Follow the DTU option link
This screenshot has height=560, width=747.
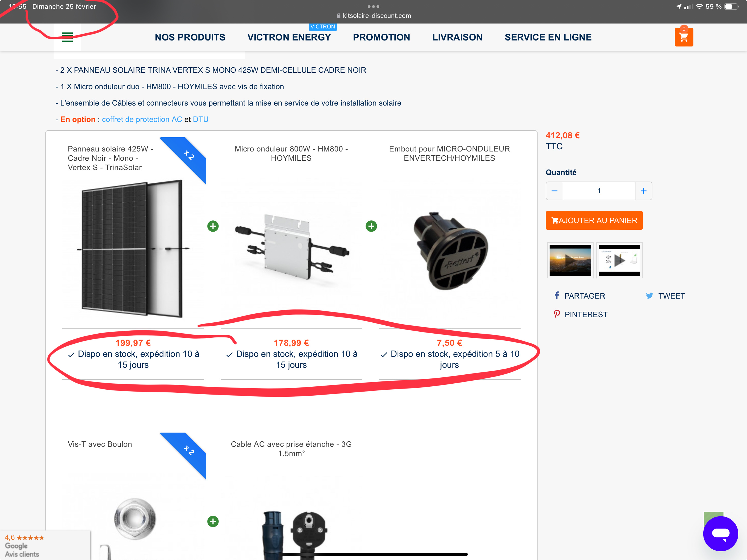(201, 119)
